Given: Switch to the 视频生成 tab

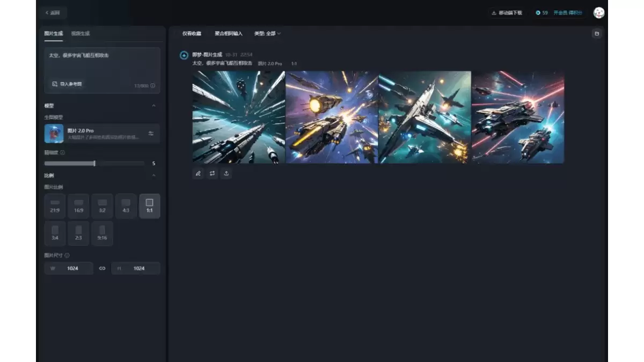Looking at the screenshot, I should 80,33.
